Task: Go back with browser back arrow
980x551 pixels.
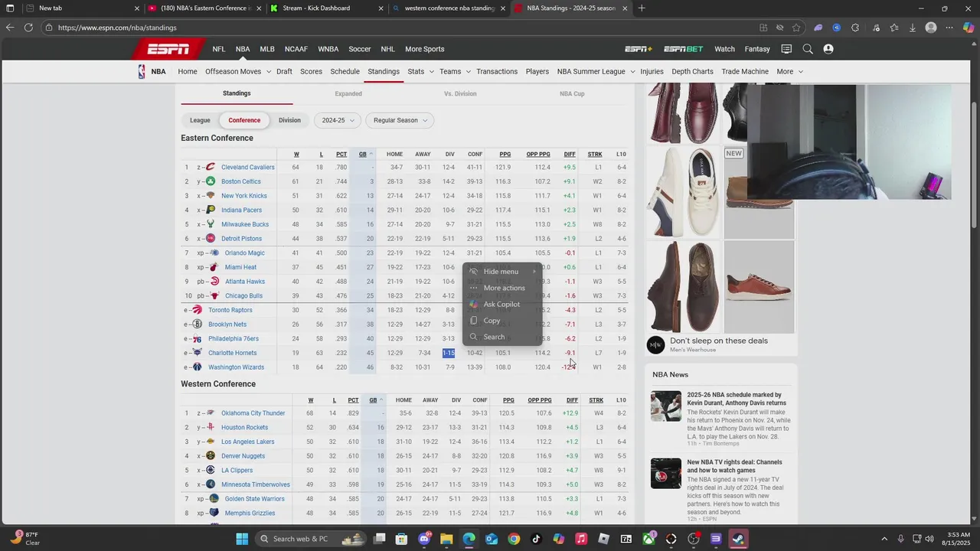Action: [9, 28]
